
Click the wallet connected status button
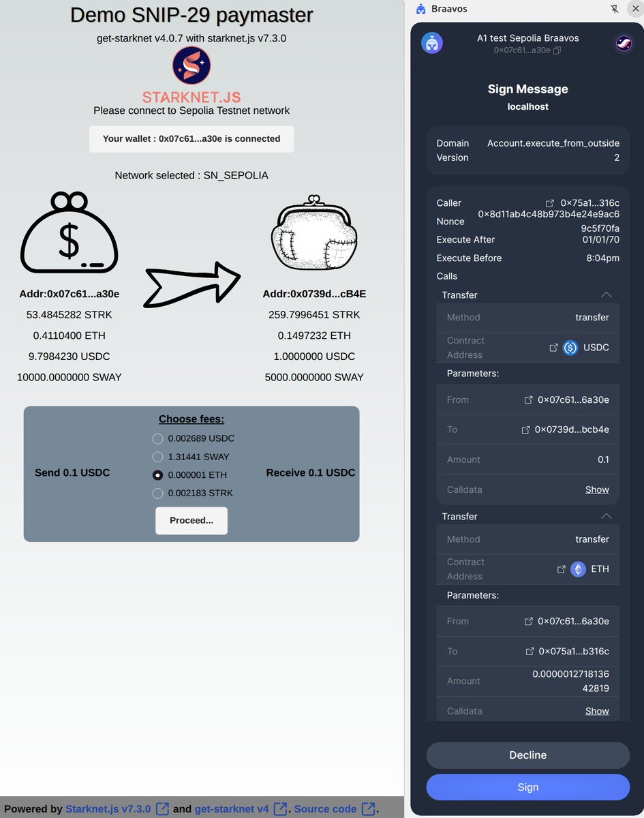pyautogui.click(x=191, y=139)
